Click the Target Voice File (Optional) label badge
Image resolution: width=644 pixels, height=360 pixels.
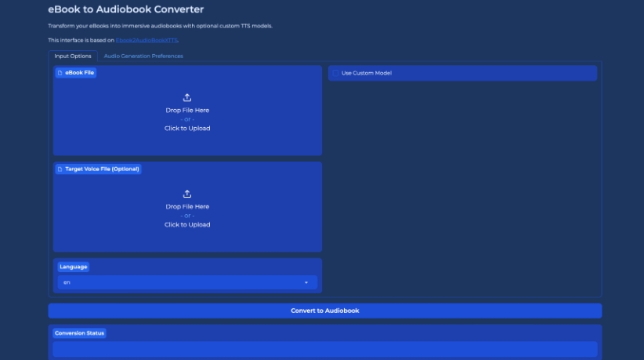tap(102, 169)
